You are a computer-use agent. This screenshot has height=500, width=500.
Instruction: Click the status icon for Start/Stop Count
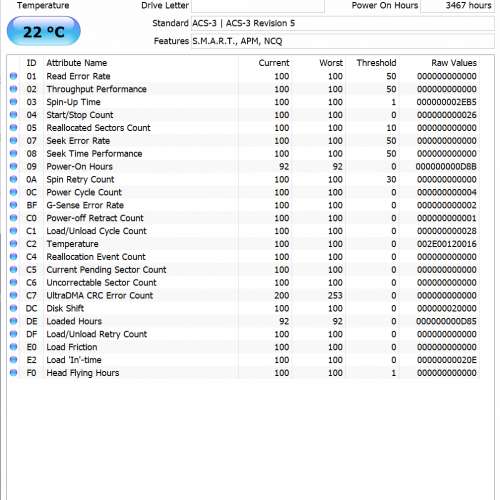point(13,115)
